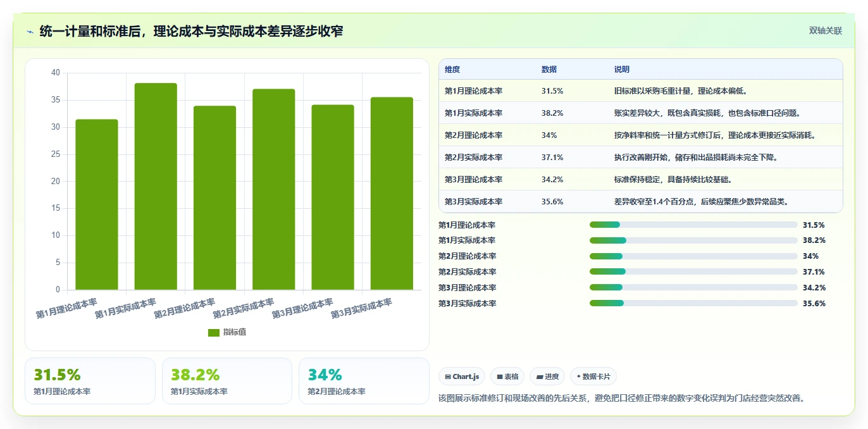868x429 pixels.
Task: Click the 35.6% cell in the table
Action: click(x=552, y=202)
